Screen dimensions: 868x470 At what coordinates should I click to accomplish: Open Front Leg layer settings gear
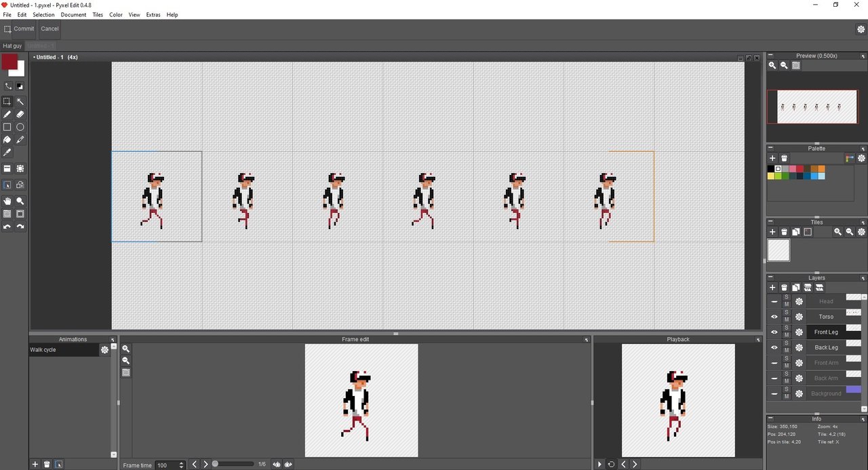799,332
